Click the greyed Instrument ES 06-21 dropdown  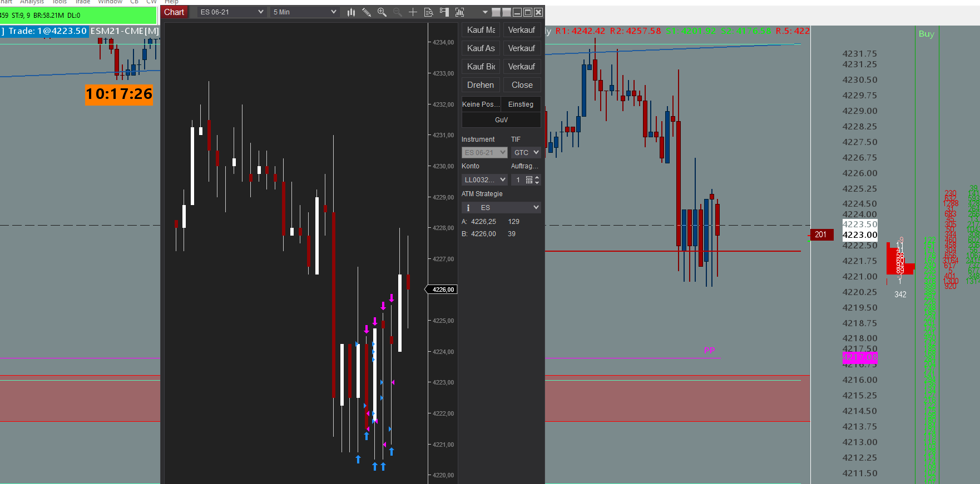click(x=484, y=152)
